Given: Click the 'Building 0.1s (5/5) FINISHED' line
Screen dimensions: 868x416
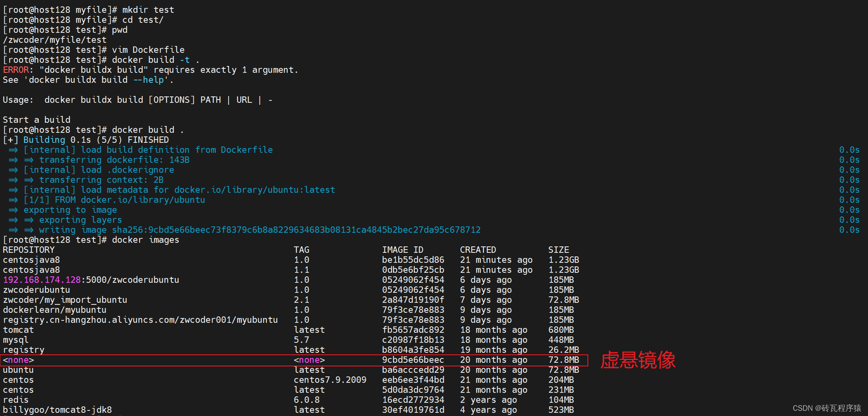Looking at the screenshot, I should (86, 140).
